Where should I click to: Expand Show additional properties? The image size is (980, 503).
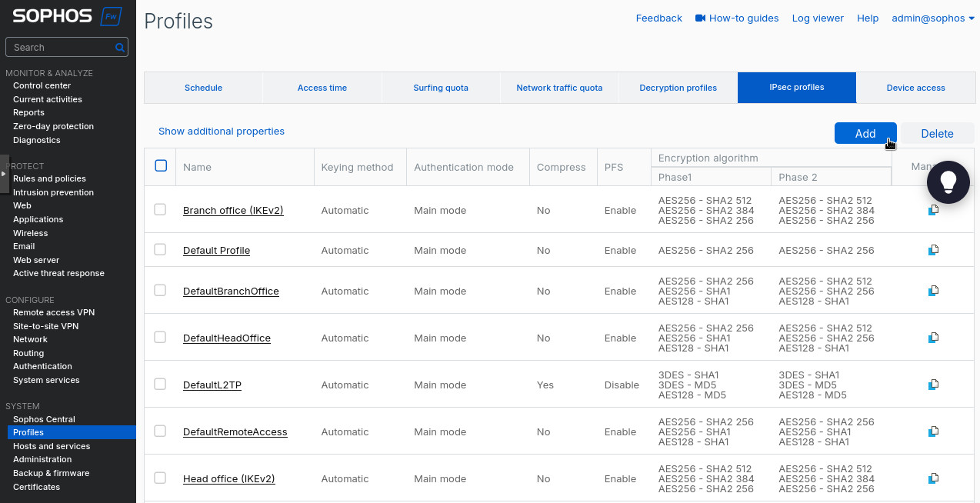(222, 132)
